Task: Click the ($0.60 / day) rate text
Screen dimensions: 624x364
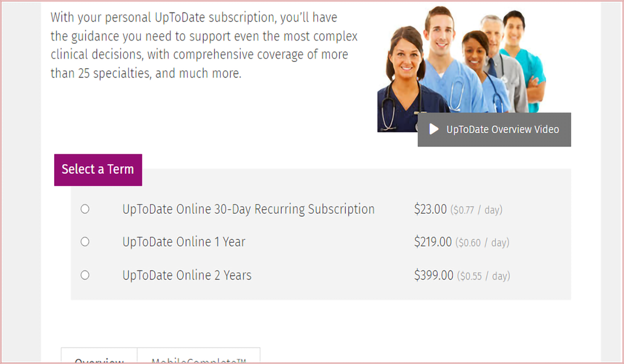Action: [x=482, y=243]
